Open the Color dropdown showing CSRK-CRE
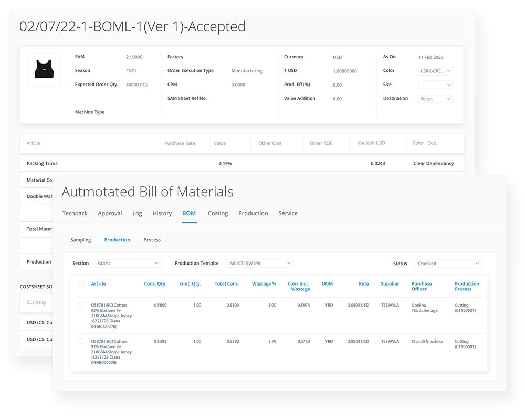Screen dimensions: 525x420 click(x=435, y=70)
